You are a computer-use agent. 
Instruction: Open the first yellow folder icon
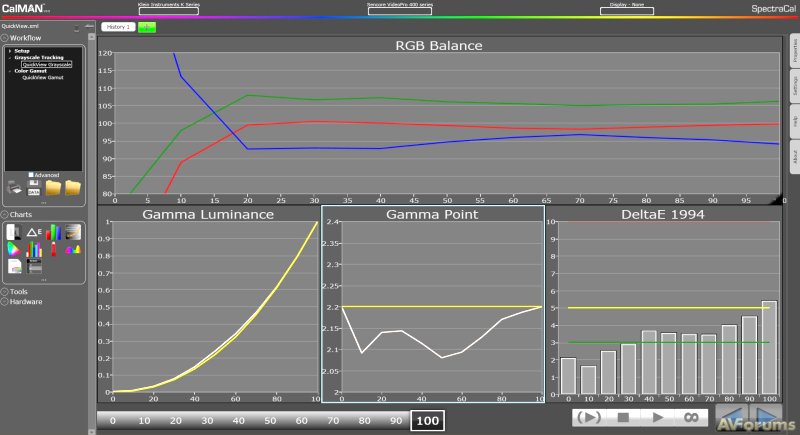53,187
